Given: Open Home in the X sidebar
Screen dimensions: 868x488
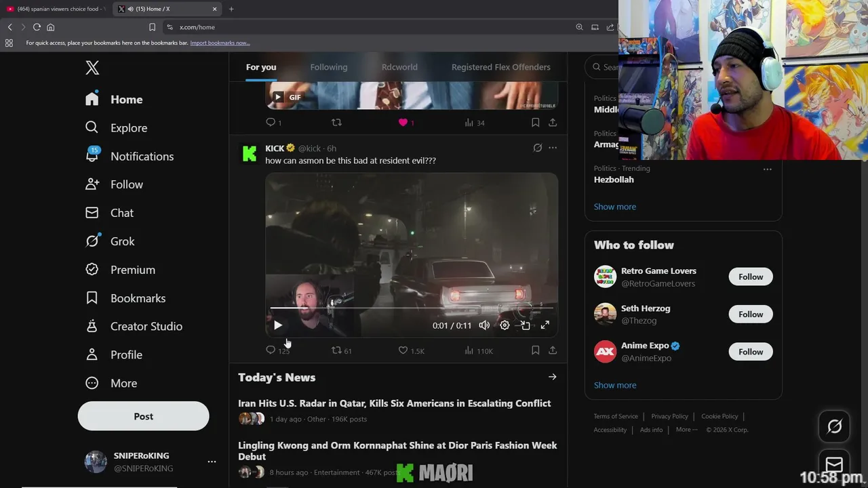Looking at the screenshot, I should pos(114,100).
